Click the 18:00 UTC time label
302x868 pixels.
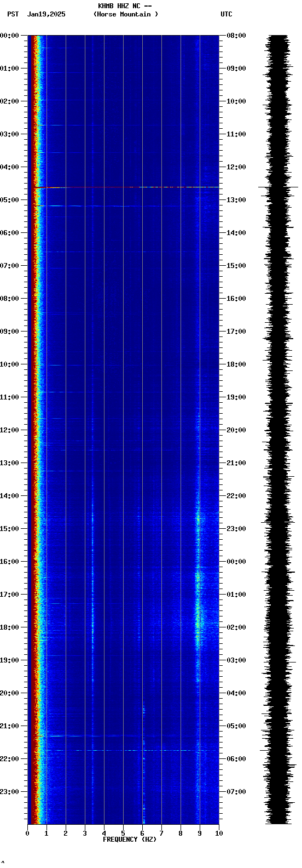[x=236, y=364]
